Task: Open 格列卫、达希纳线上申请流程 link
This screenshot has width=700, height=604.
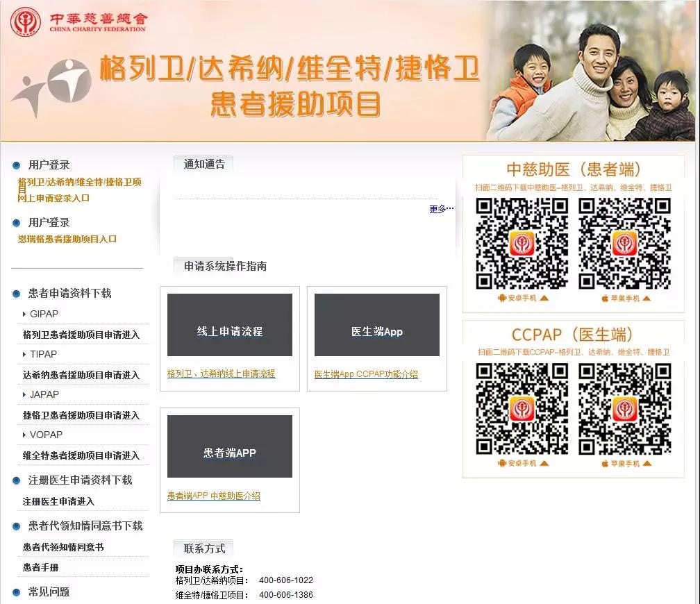Action: click(222, 374)
